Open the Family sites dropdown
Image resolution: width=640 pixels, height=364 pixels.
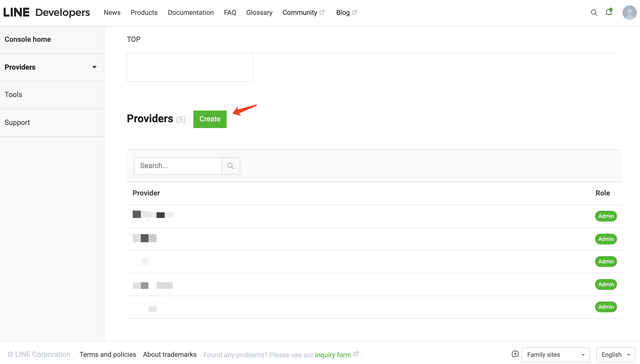[x=556, y=355]
